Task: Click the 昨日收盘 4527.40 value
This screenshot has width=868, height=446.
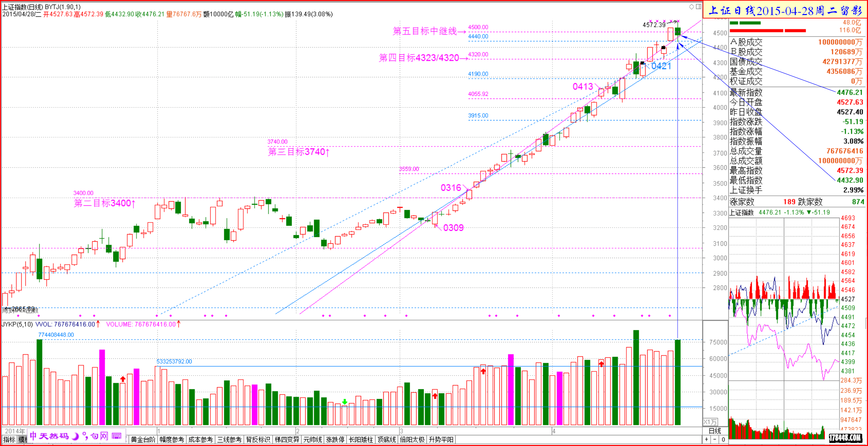Action: pos(850,112)
